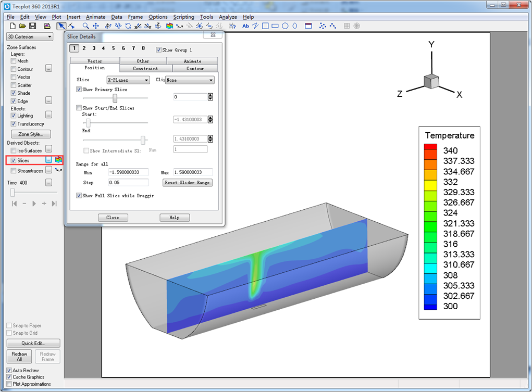Viewport: 532px width, 392px height.
Task: Play the time animation forward
Action: coord(34,204)
